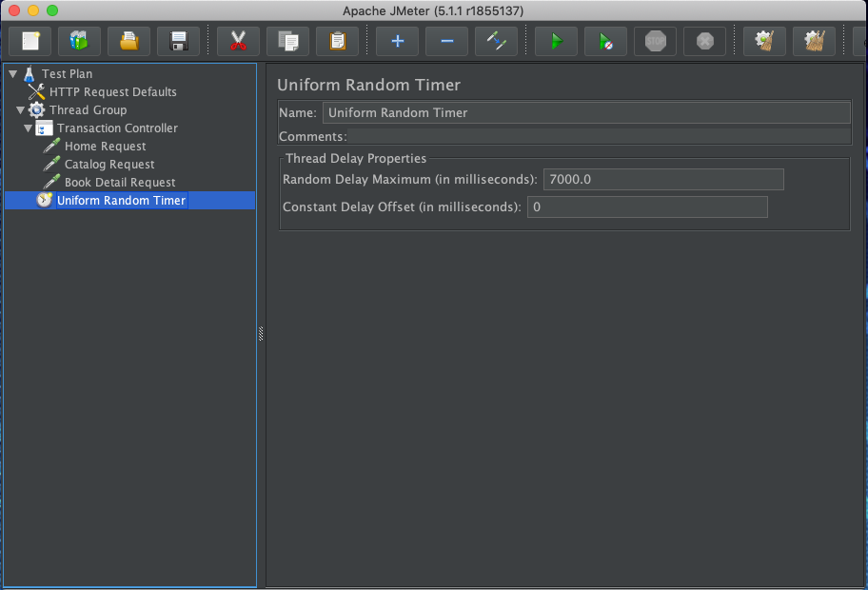Select Home Request sampler in the tree
Screen dimensions: 868x590
pos(106,147)
